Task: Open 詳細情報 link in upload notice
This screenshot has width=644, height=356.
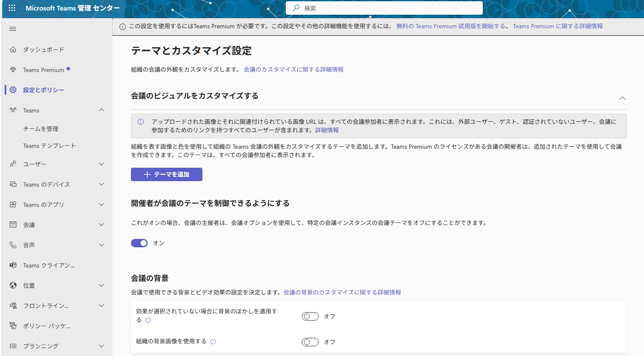Action: 327,130
